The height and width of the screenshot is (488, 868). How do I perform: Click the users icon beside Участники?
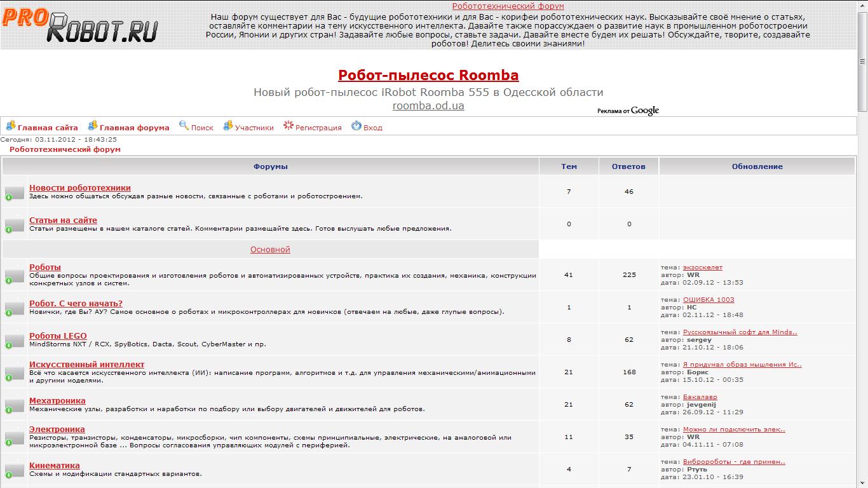click(228, 125)
